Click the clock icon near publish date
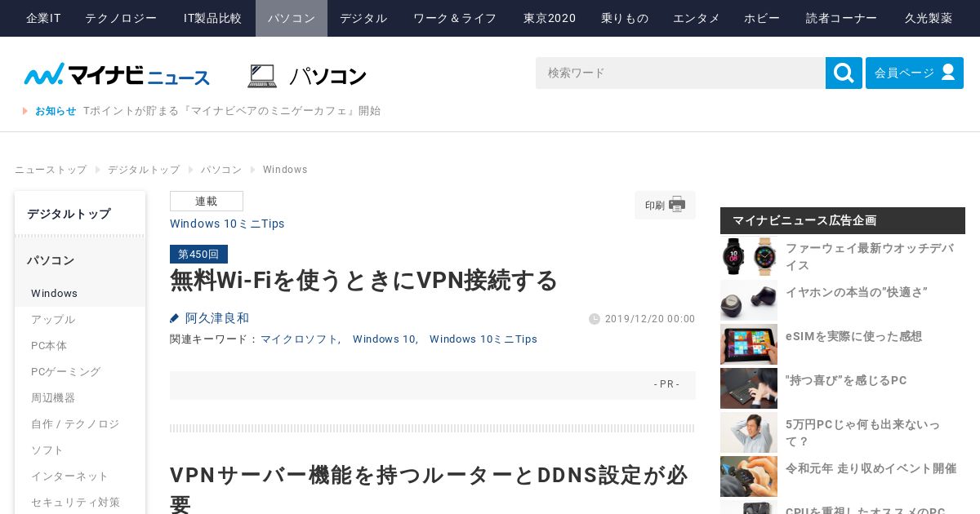This screenshot has height=514, width=980. [x=595, y=319]
